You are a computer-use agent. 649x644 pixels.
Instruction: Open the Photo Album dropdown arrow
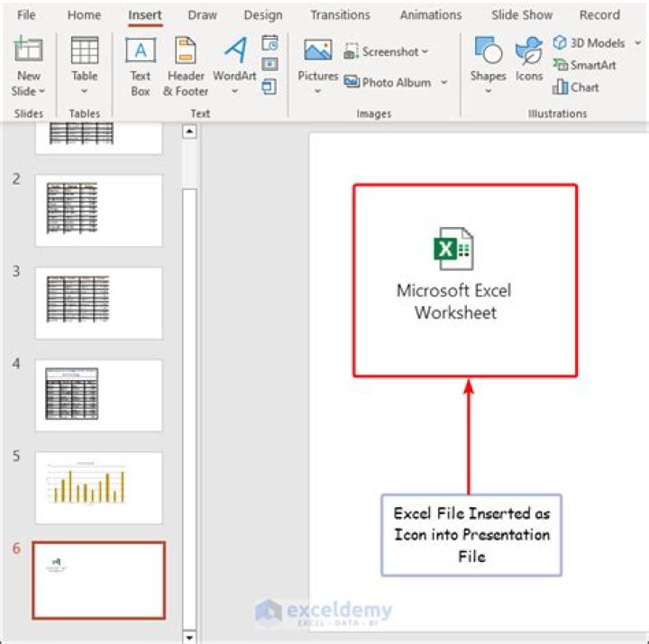(443, 83)
